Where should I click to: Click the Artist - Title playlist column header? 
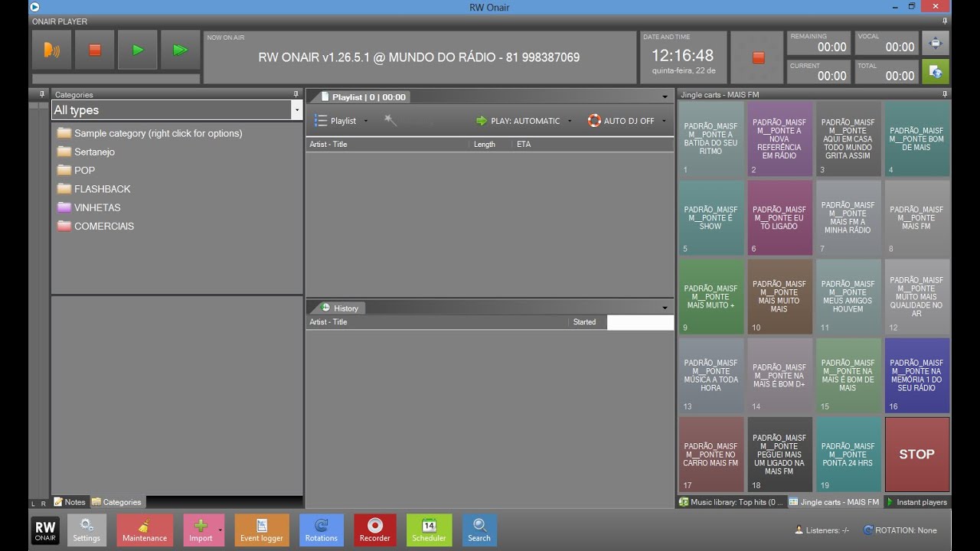pos(387,144)
